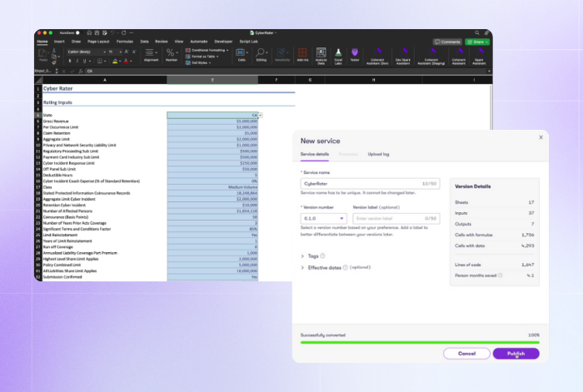
Task: Click the Gross Revenue $5,000,000 cell
Action: coord(212,122)
